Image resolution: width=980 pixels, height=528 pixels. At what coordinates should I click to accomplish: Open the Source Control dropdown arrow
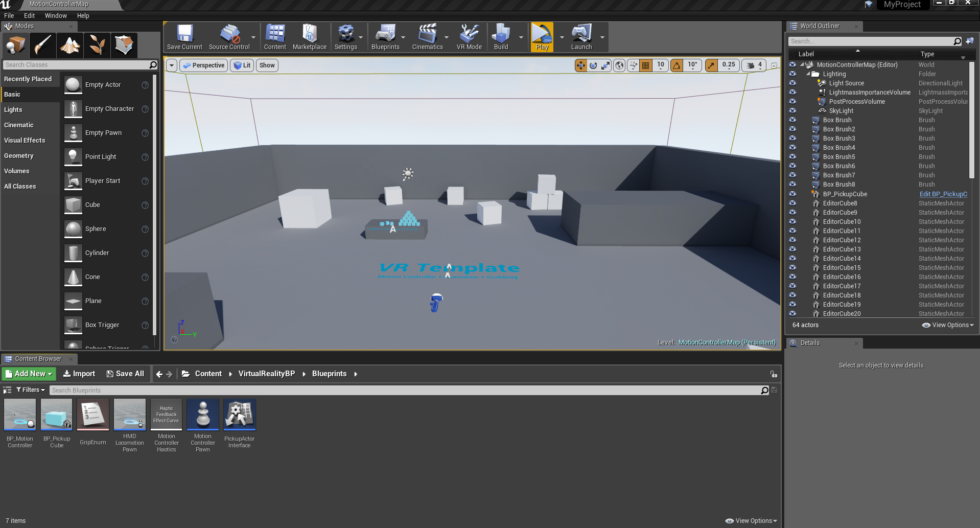click(x=253, y=37)
